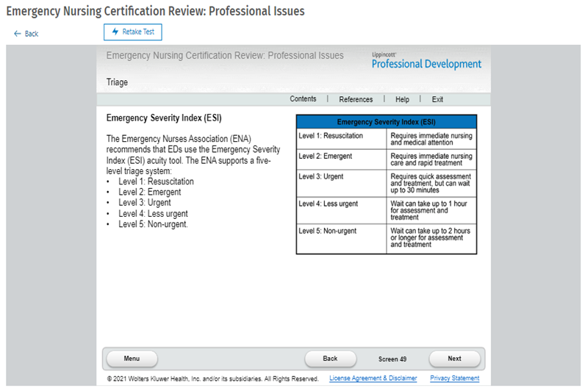Select Help in the course toolbar
Viewport: 588px width, 388px height.
click(x=402, y=99)
